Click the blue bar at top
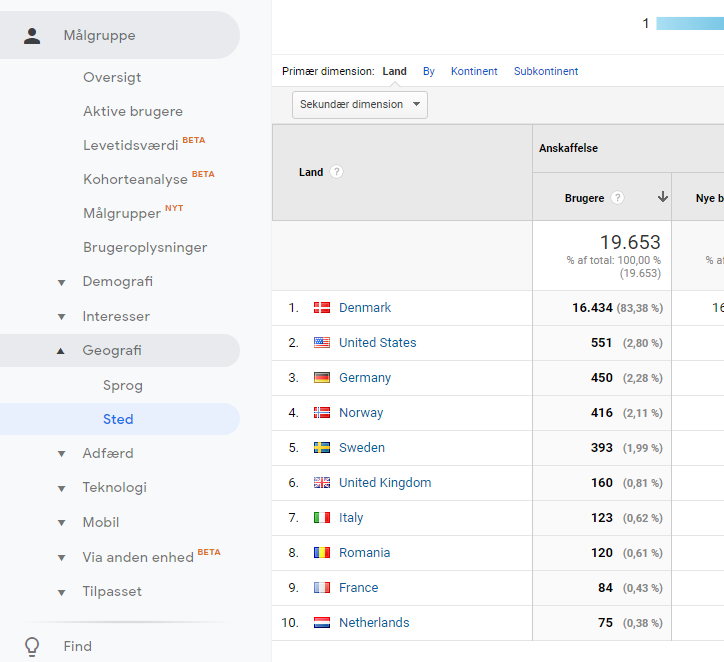Image resolution: width=724 pixels, height=662 pixels. (690, 24)
